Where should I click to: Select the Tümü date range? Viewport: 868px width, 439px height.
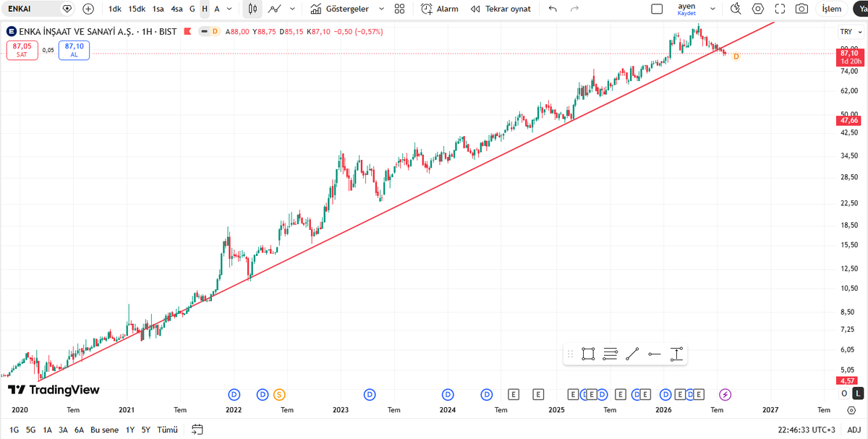[167, 429]
